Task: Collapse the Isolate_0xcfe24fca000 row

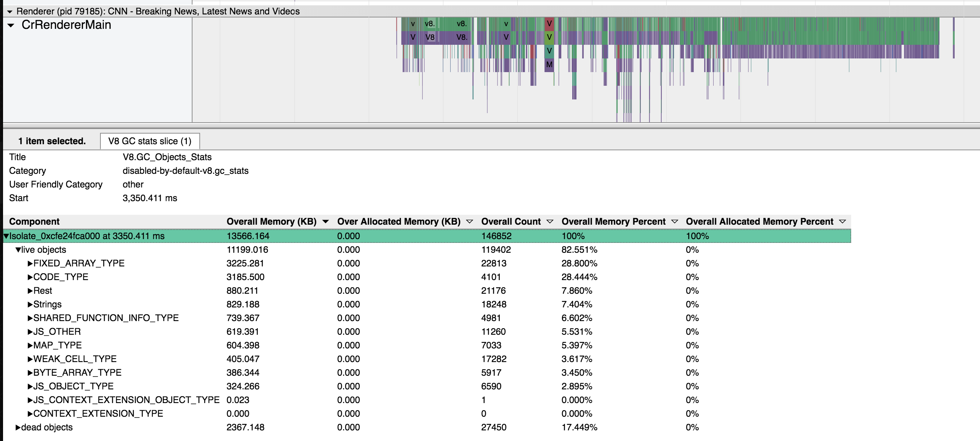Action: (x=6, y=236)
